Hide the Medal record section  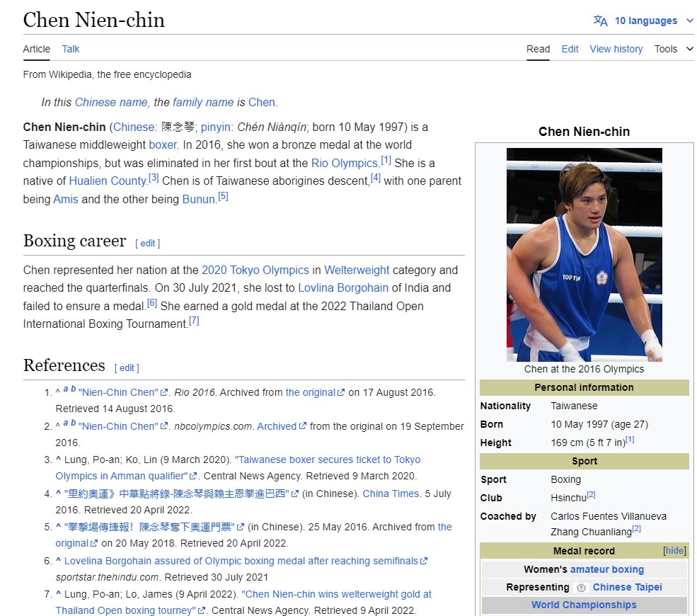[674, 551]
